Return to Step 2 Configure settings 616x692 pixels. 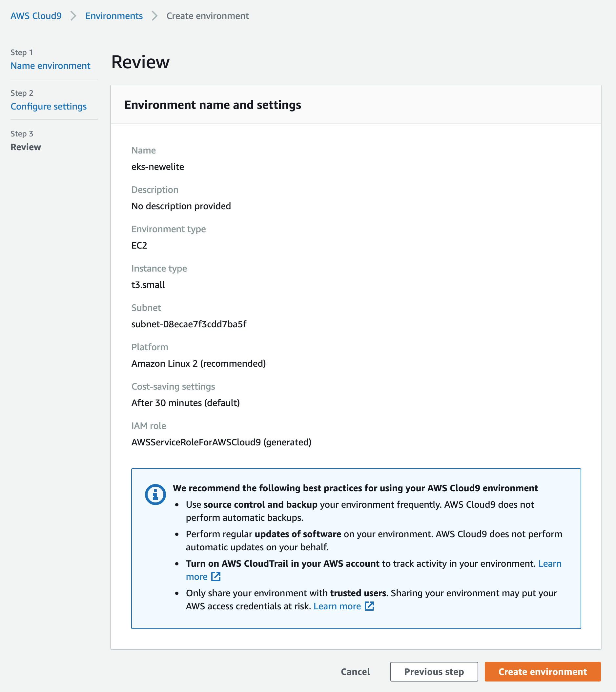[x=49, y=106]
